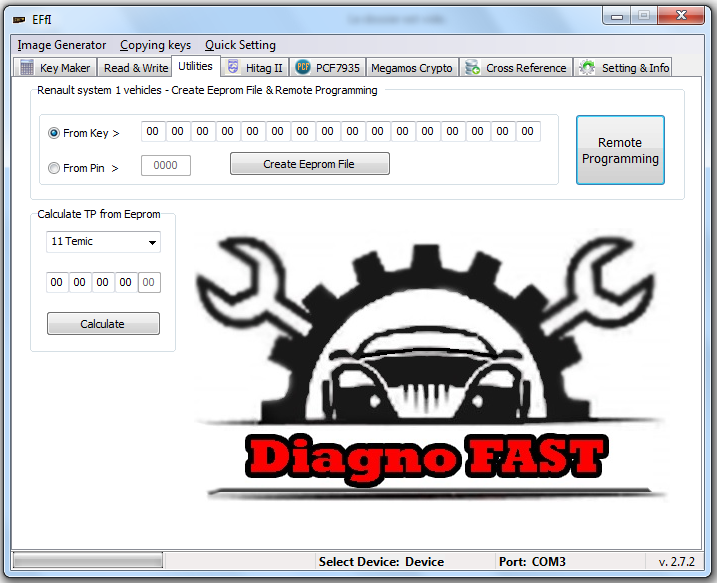Screen dimensions: 717x583
Task: Click the Setting & Info gear icon
Action: tap(587, 68)
